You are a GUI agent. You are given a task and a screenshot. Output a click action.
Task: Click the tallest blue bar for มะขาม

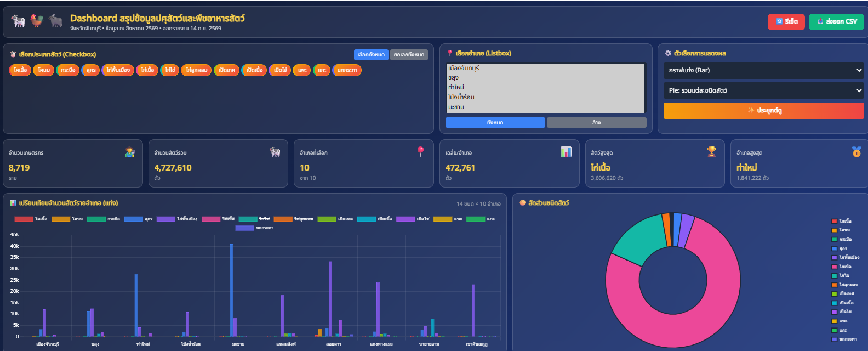[x=232, y=290]
